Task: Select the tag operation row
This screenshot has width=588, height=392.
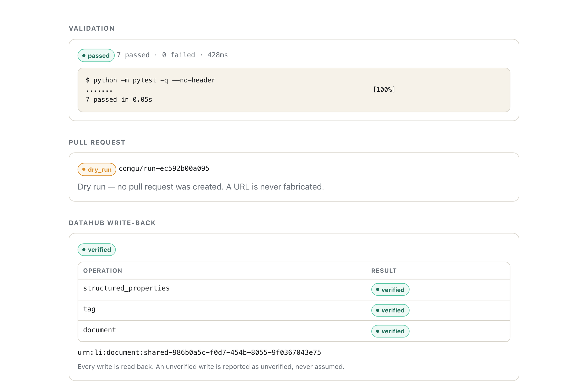Action: pos(294,310)
